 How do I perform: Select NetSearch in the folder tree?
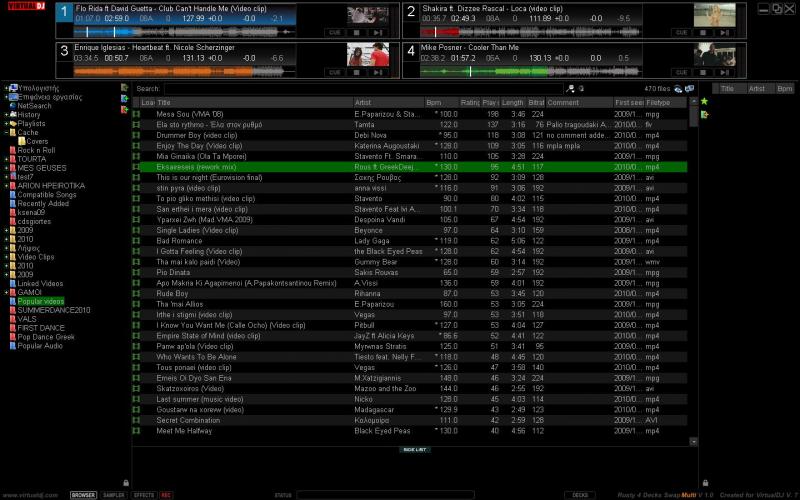tap(34, 106)
